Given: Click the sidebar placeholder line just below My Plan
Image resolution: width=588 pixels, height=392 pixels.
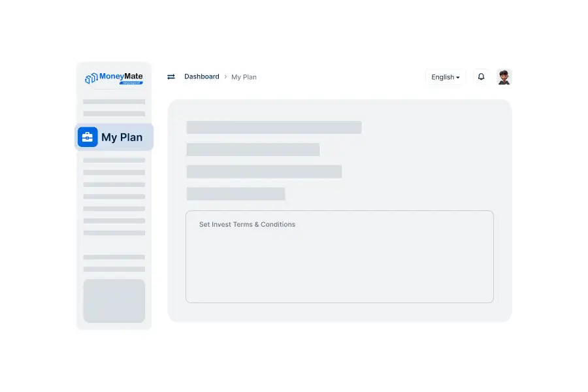Looking at the screenshot, I should (114, 160).
